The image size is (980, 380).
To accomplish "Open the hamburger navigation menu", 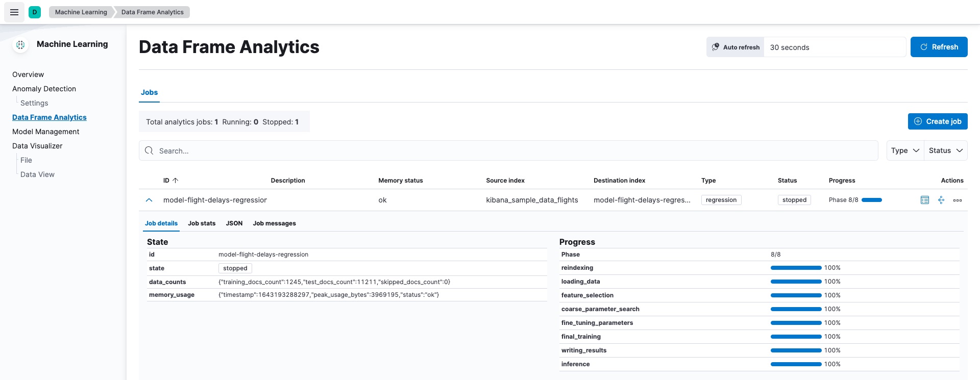I will click(14, 12).
